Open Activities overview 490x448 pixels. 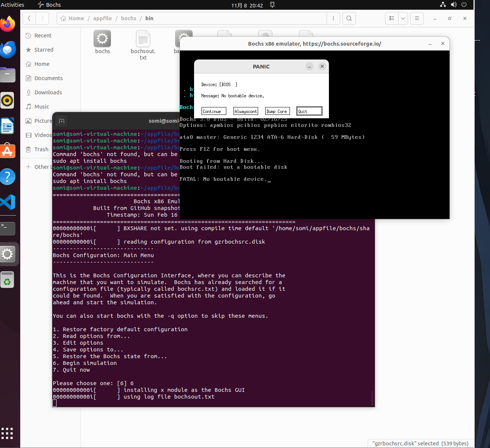coord(12,5)
